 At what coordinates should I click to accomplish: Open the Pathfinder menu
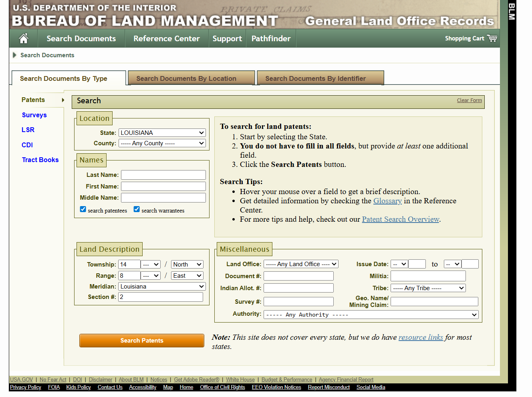[x=271, y=38]
